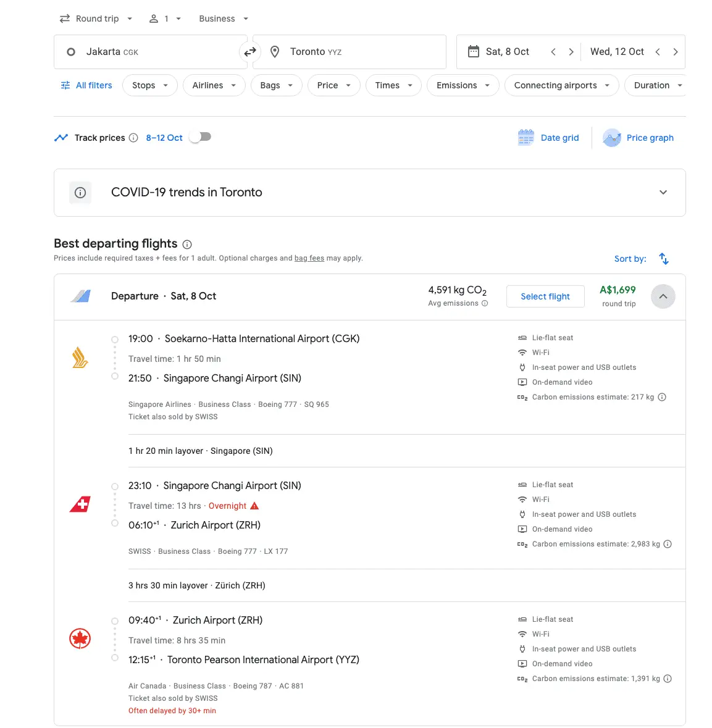Click the Avg emissions info icon
This screenshot has height=728, width=712.
point(485,303)
